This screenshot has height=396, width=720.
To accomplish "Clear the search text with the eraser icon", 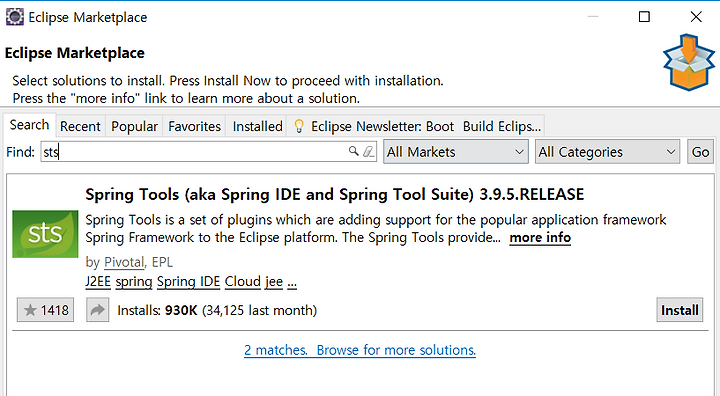I will (x=368, y=151).
